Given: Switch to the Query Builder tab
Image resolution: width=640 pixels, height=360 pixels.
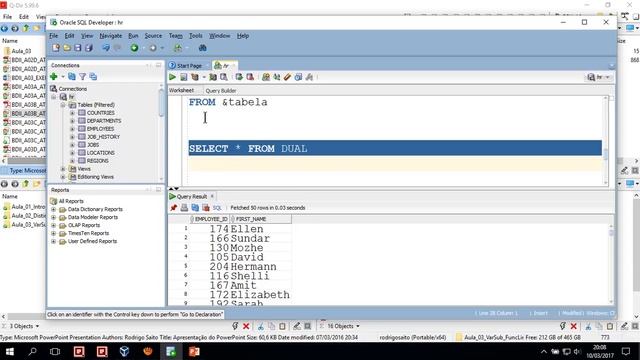Looking at the screenshot, I should click(x=221, y=91).
